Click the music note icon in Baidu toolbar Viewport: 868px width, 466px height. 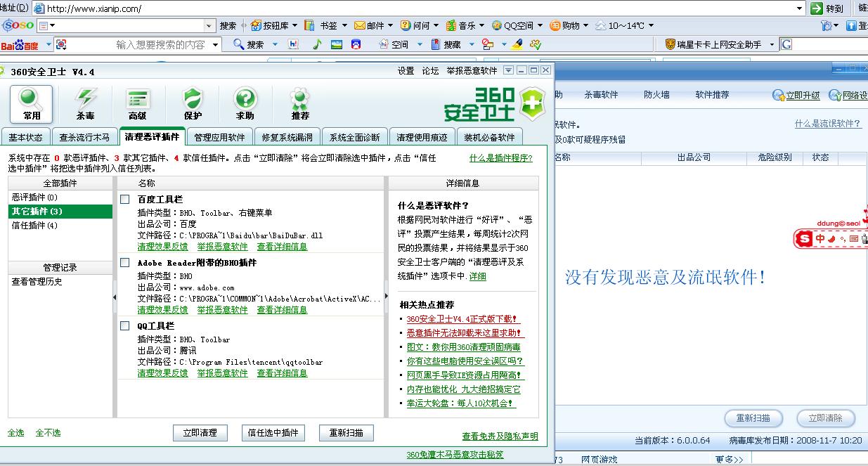(x=317, y=44)
